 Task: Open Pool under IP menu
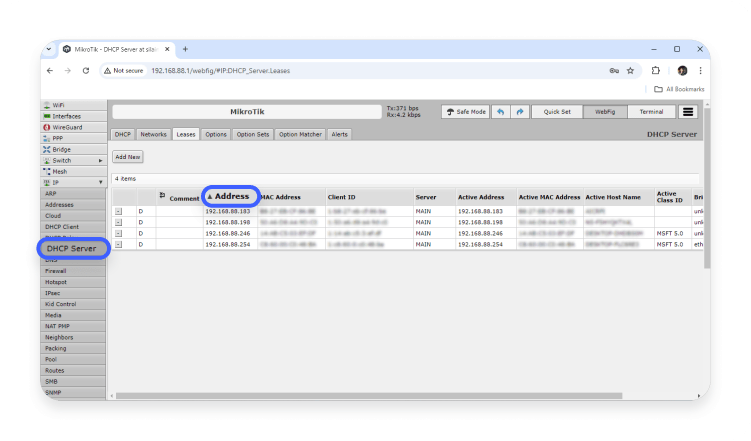coord(73,359)
